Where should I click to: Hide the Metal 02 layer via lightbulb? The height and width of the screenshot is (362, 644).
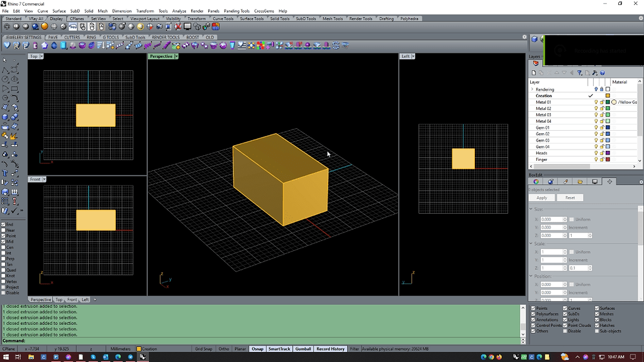(596, 109)
